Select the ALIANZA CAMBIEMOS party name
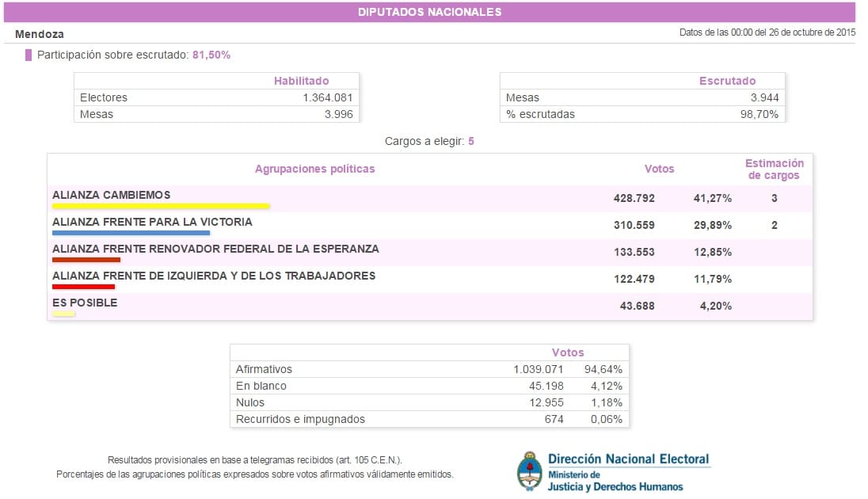The image size is (868, 499). (111, 195)
